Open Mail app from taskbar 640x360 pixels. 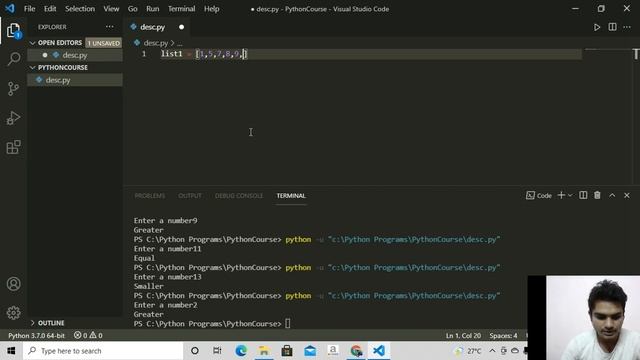click(x=310, y=351)
